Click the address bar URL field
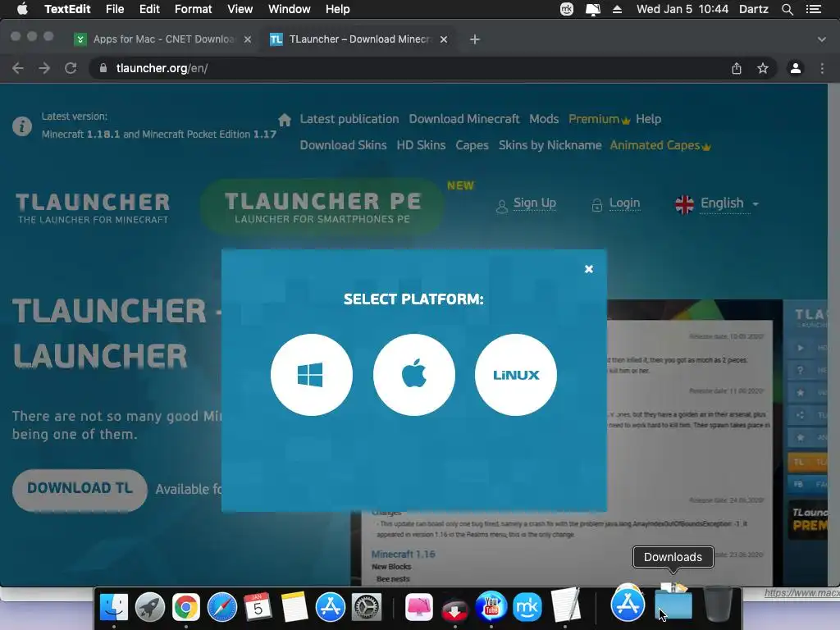Viewport: 840px width, 630px height. click(x=413, y=68)
